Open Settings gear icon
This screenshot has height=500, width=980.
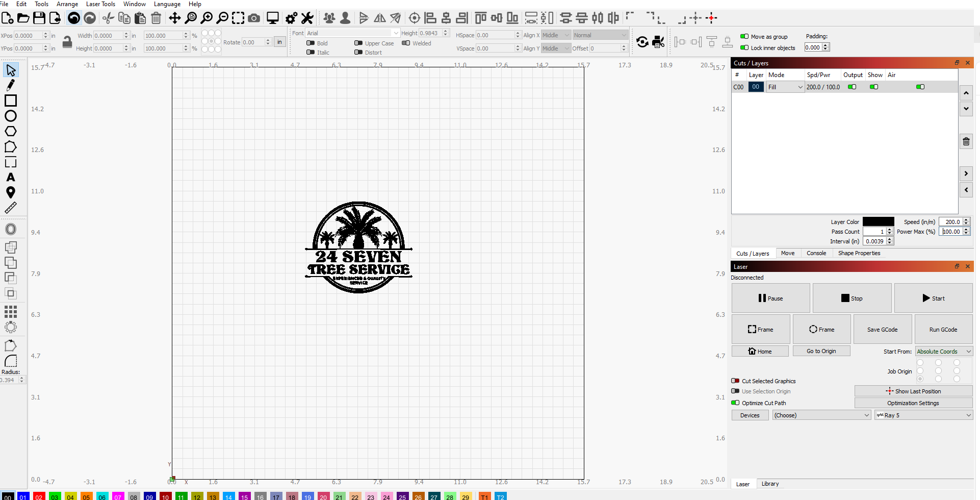pos(292,18)
